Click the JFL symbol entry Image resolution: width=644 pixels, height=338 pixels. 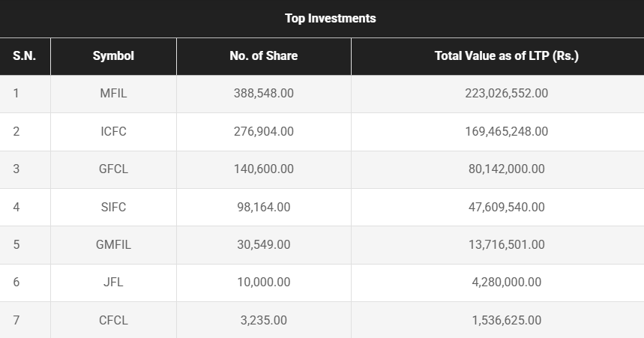113,283
